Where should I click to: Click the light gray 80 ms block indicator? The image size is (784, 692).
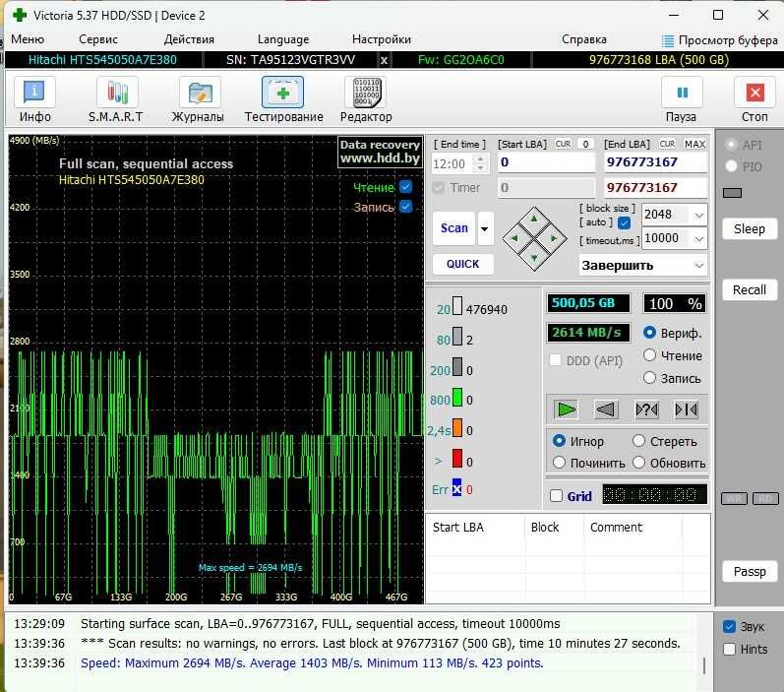pyautogui.click(x=457, y=337)
